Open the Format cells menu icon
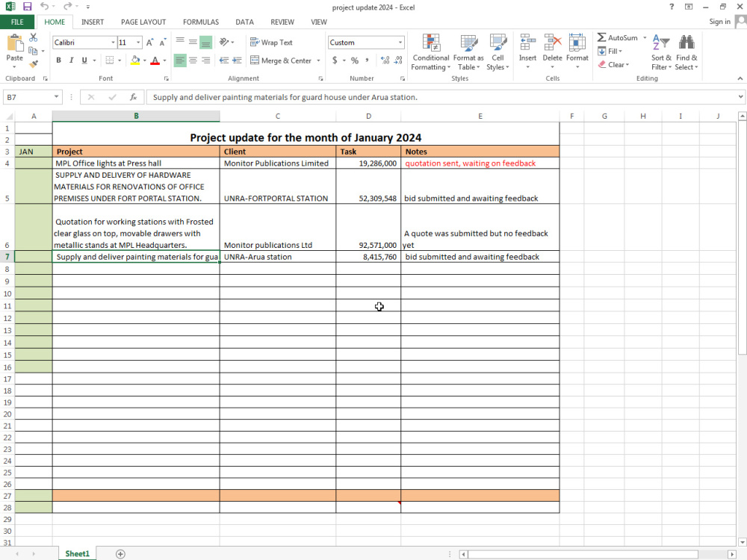Viewport: 747px width, 560px height. [577, 43]
